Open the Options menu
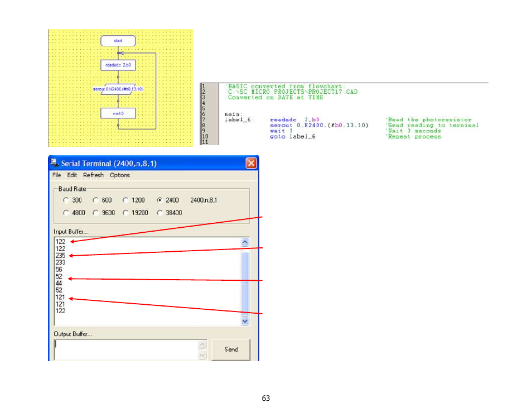The image size is (532, 412). click(120, 175)
